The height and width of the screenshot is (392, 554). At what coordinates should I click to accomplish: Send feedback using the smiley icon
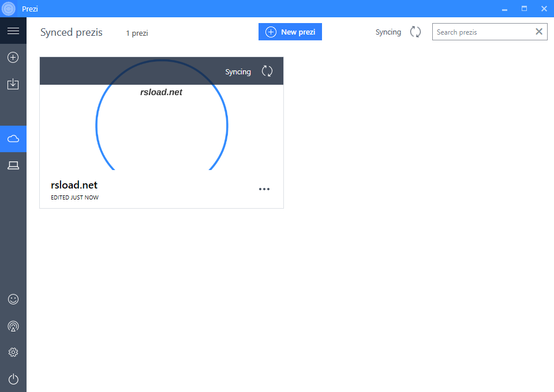[13, 299]
